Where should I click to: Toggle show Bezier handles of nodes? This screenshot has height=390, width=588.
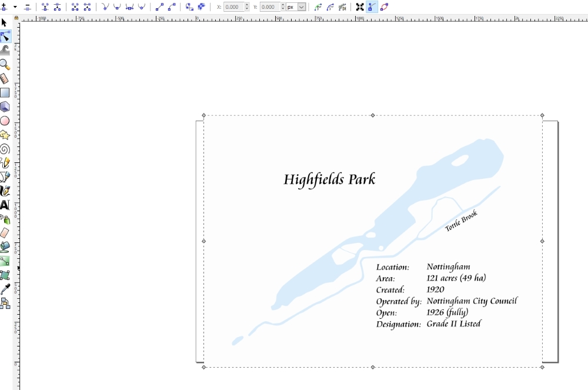[372, 6]
